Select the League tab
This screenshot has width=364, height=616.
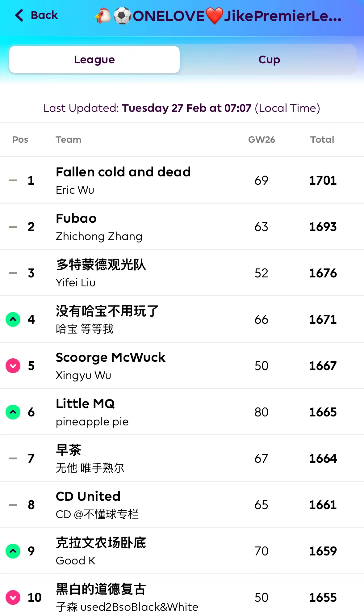94,60
